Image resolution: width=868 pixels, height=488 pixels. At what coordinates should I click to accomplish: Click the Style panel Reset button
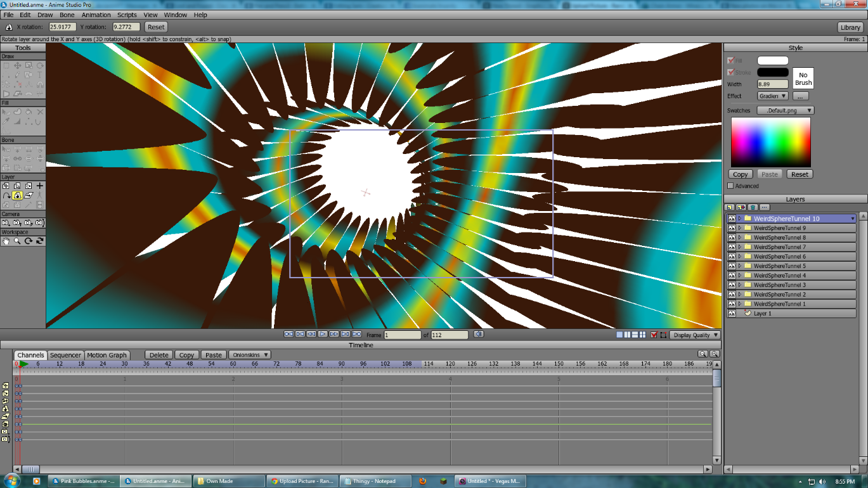[x=800, y=174]
